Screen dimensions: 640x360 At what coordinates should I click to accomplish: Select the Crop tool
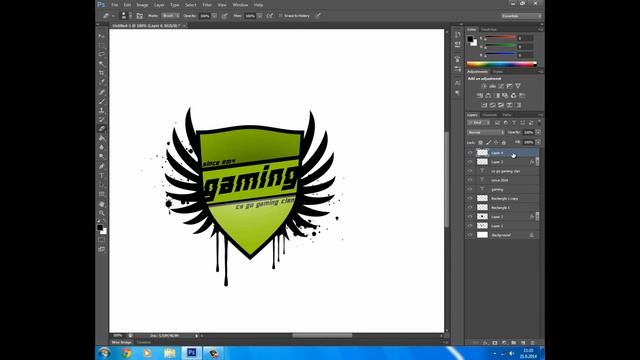pos(101,73)
